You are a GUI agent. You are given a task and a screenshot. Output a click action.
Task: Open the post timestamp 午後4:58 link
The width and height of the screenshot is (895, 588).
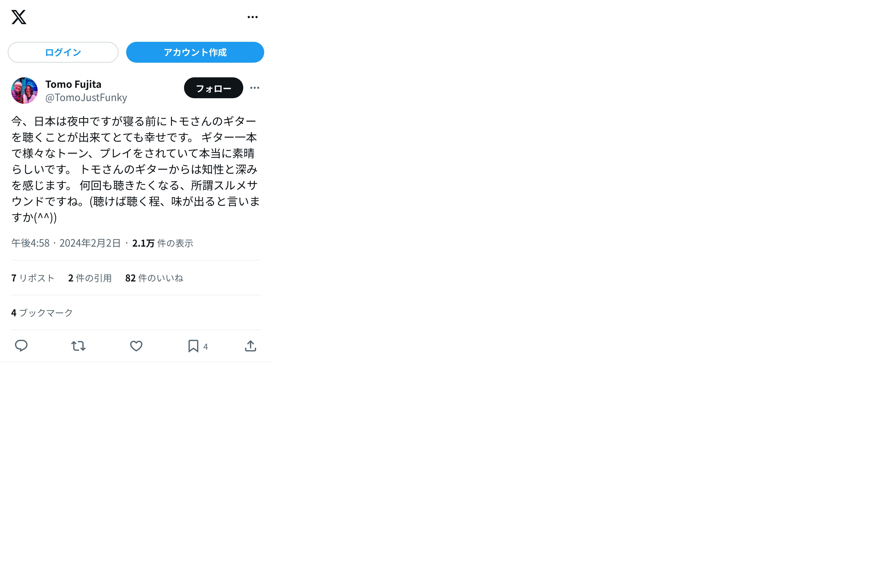66,243
